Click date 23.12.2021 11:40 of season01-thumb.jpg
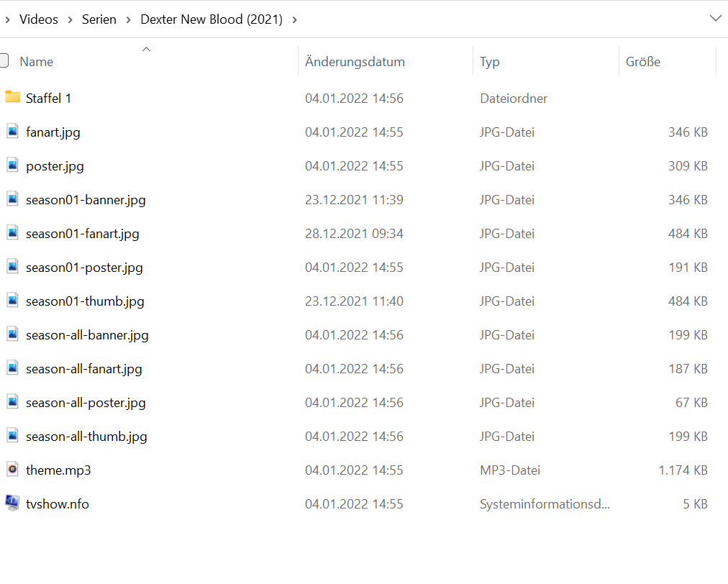 pos(354,301)
